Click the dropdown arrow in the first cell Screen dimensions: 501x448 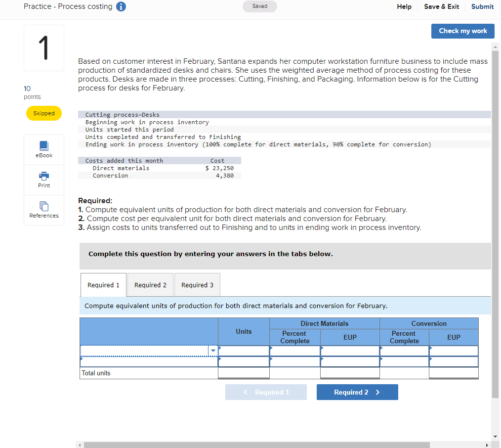tap(213, 350)
